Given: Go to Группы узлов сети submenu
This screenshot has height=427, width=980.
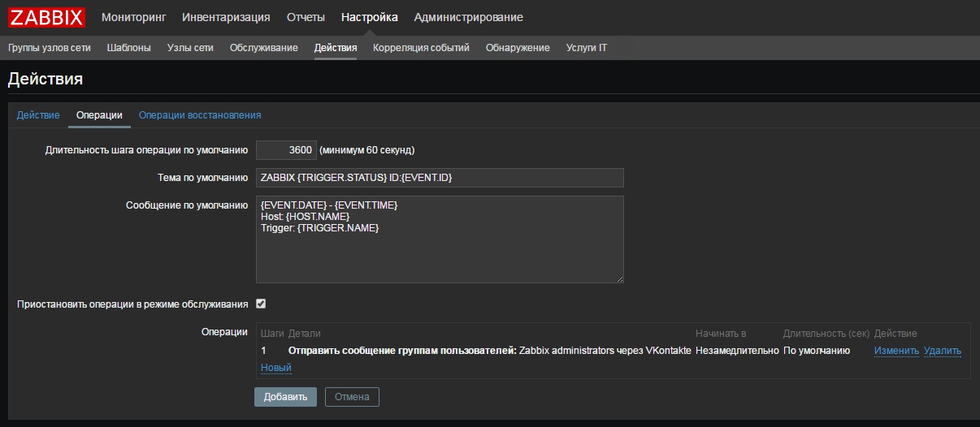Looking at the screenshot, I should [50, 48].
